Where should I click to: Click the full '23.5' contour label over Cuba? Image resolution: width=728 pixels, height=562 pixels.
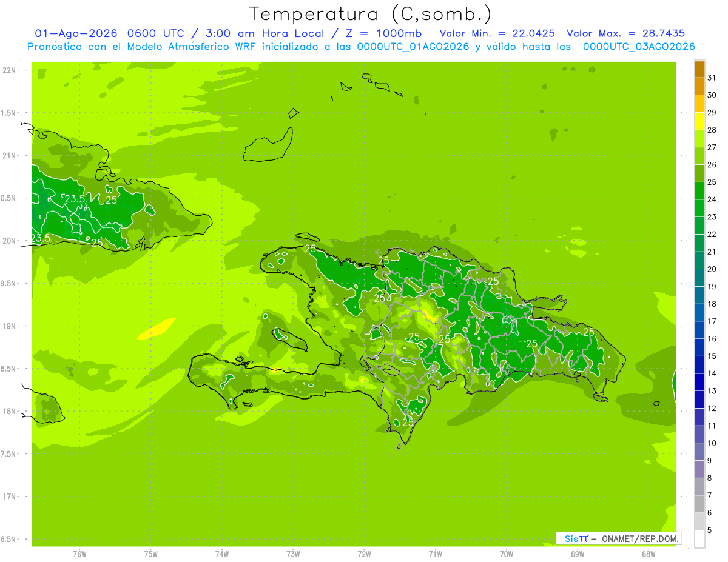click(75, 199)
